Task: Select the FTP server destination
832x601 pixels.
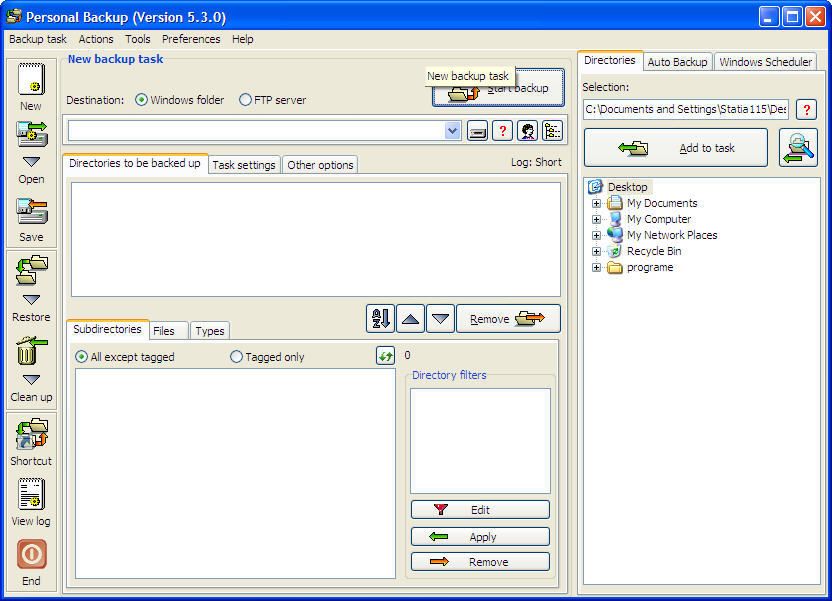Action: (x=245, y=100)
